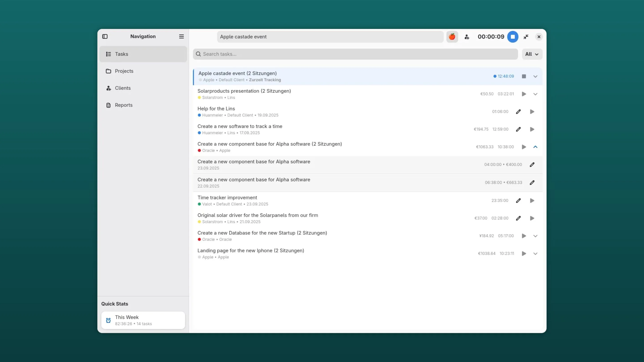Click the Reports document icon
Viewport: 644px width, 362px height.
tap(108, 105)
